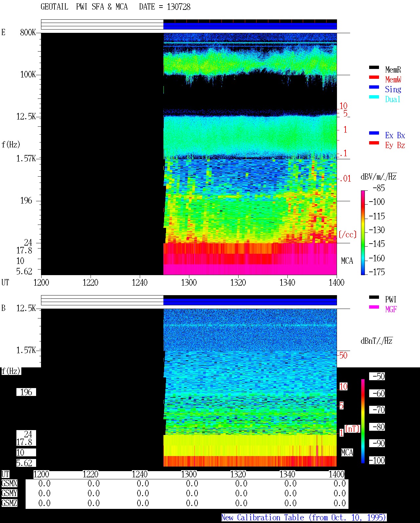The height and width of the screenshot is (523, 420).
Task: Click the E panel 12.5K axis label
Action: (26, 117)
